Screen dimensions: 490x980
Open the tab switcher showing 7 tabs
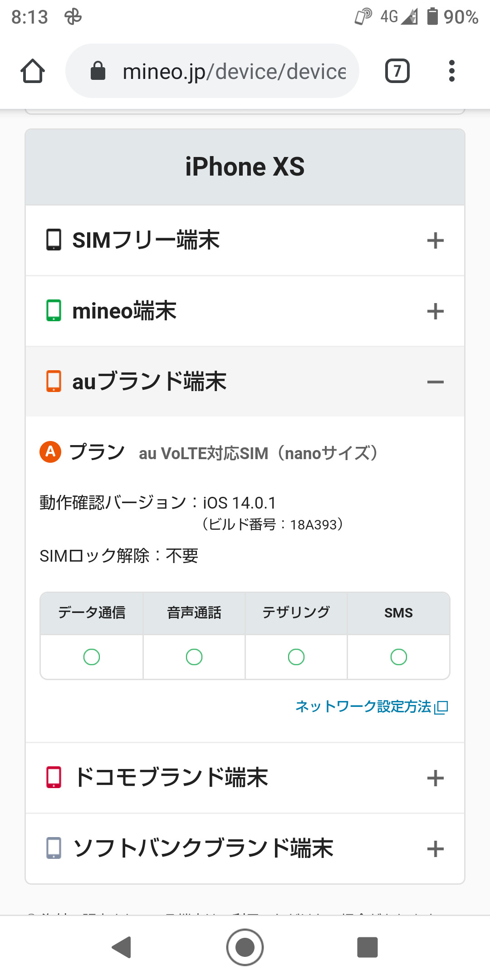[x=397, y=71]
